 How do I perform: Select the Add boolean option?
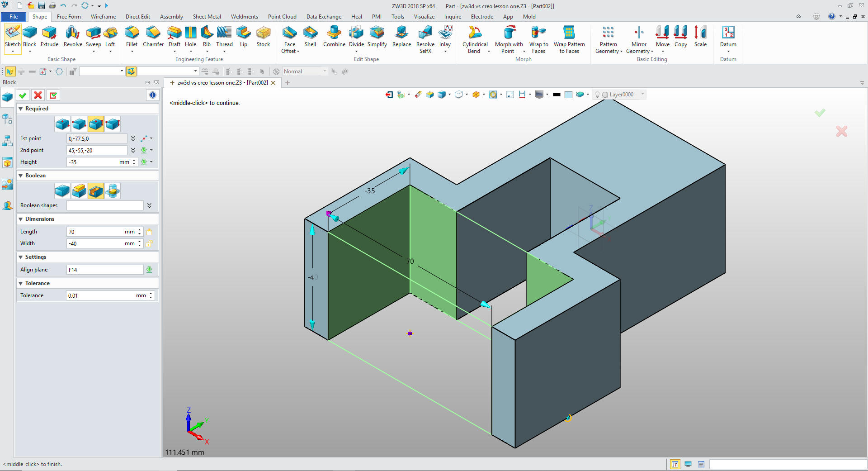click(79, 191)
